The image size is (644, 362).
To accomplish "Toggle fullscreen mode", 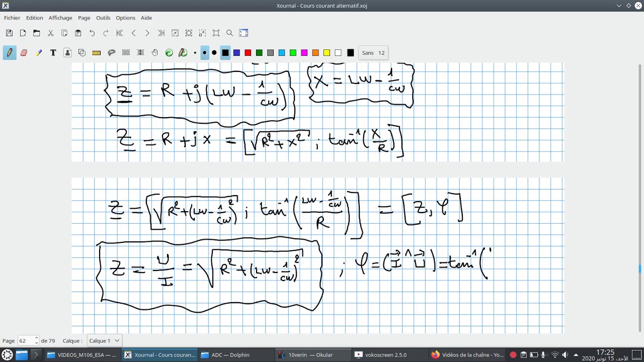I will [x=244, y=33].
